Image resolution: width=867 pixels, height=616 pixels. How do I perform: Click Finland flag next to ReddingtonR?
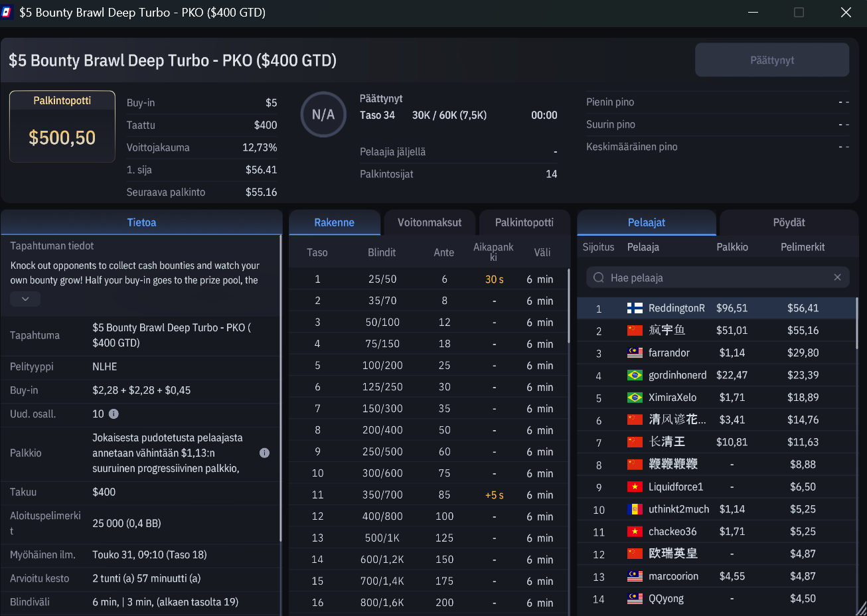pyautogui.click(x=635, y=308)
